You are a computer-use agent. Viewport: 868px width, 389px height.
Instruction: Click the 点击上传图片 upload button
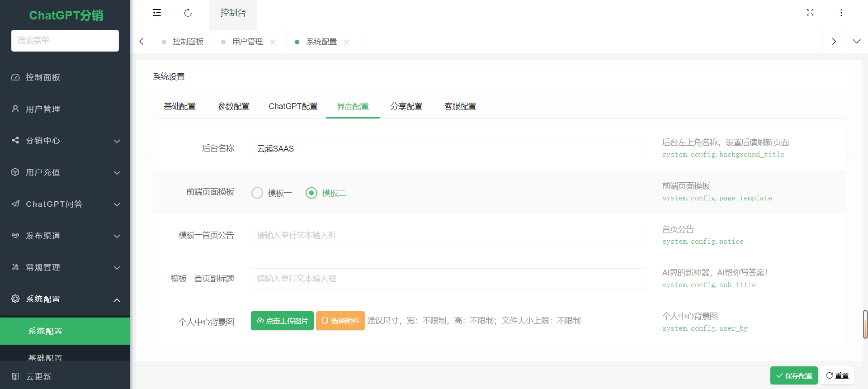pos(282,321)
